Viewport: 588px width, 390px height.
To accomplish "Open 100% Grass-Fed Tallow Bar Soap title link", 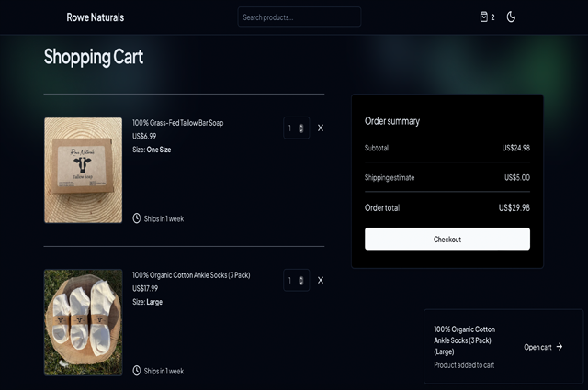I will click(x=177, y=123).
